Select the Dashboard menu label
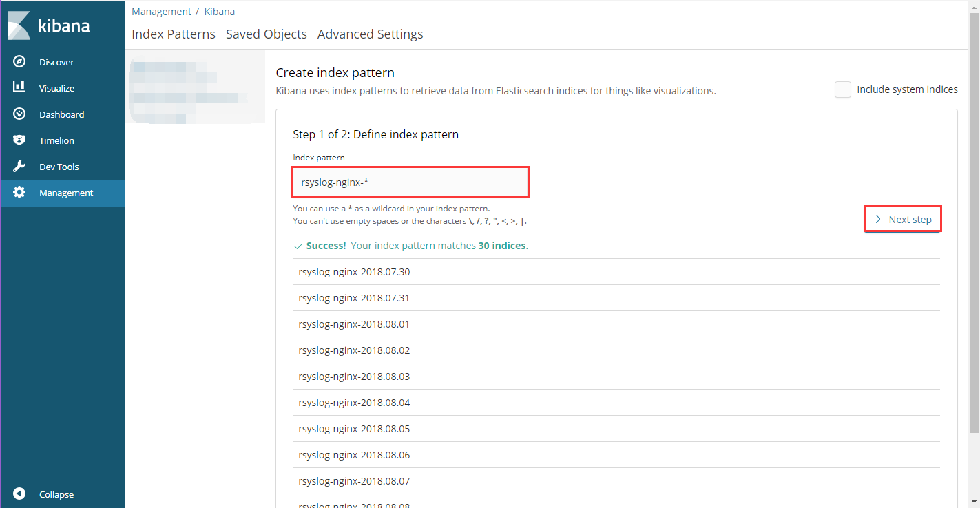The height and width of the screenshot is (508, 980). (61, 114)
